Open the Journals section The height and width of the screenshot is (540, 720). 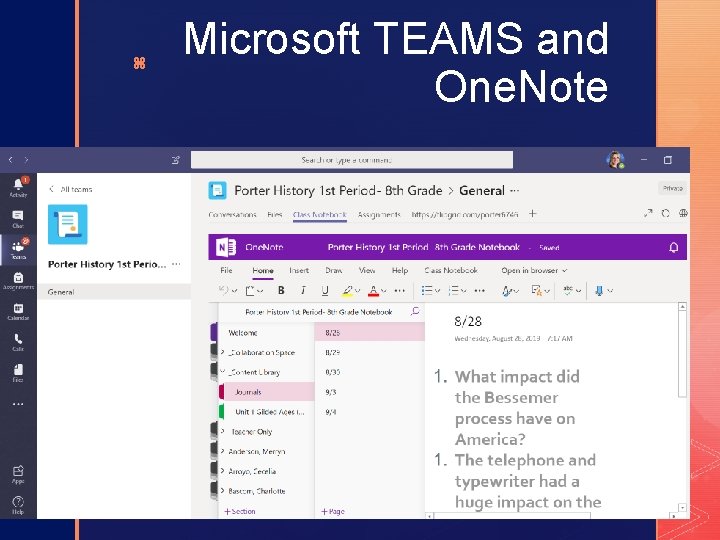[x=267, y=392]
